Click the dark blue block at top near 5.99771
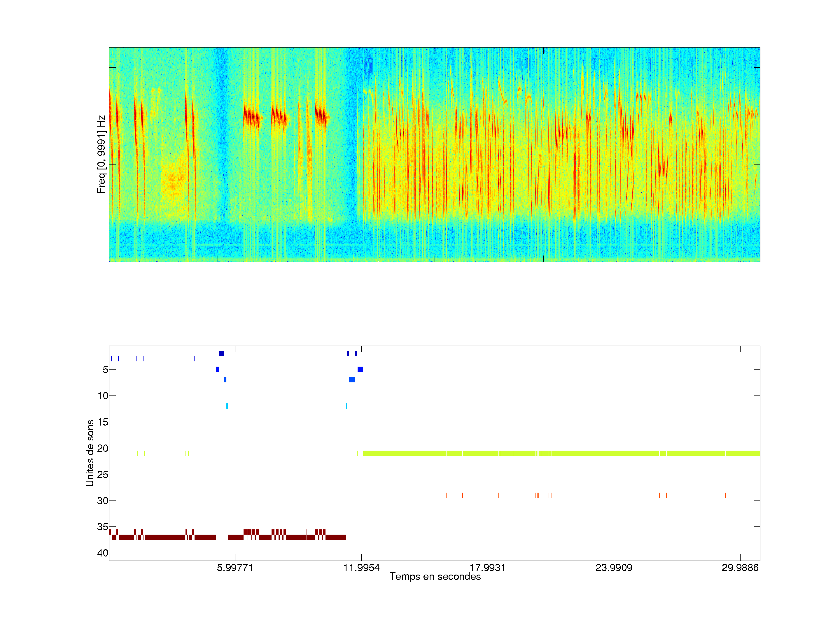Image resolution: width=840 pixels, height=630 pixels. click(x=221, y=353)
